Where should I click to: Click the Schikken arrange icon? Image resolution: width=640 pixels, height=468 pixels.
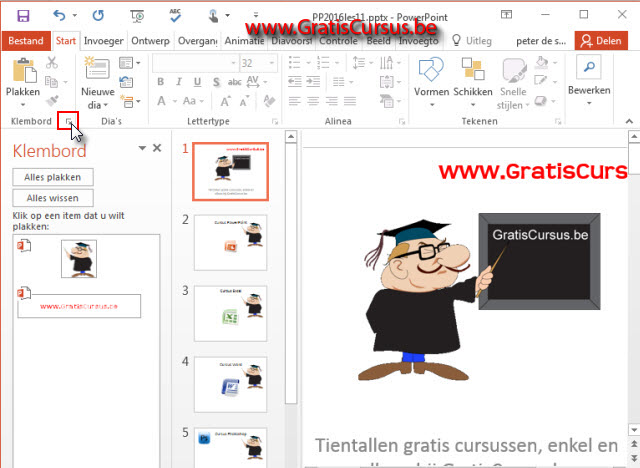tap(473, 69)
